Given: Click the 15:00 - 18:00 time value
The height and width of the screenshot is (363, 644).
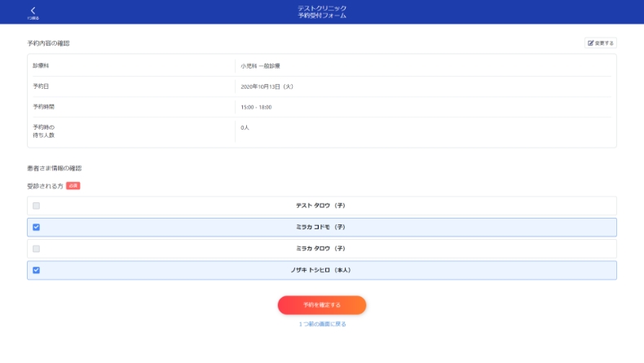Looking at the screenshot, I should [256, 107].
